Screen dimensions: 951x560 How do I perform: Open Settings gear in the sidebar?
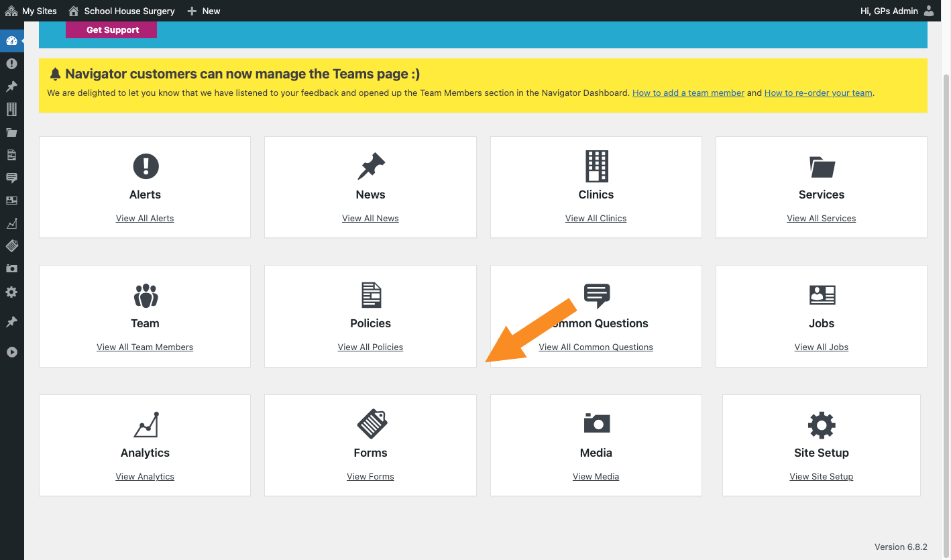coord(11,292)
